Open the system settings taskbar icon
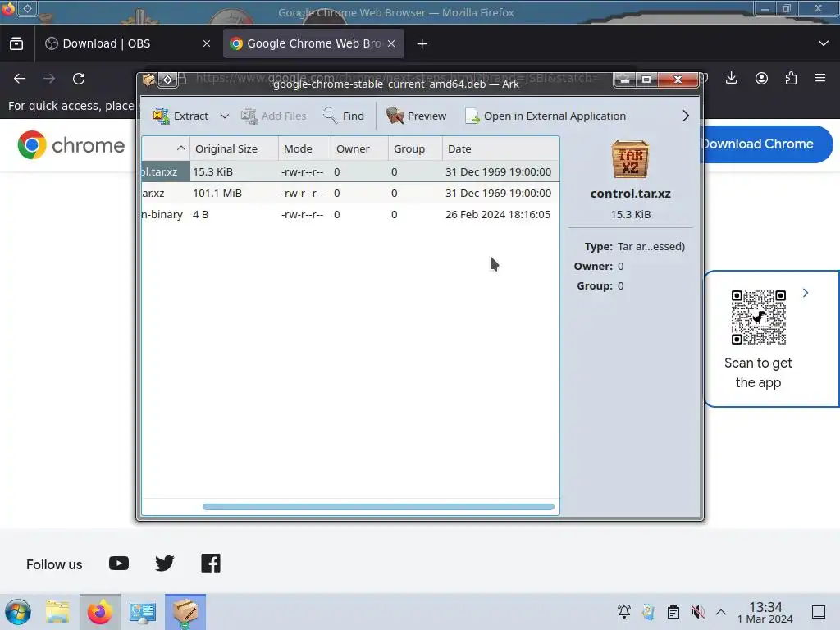Screen dimensions: 840x630 click(142, 612)
